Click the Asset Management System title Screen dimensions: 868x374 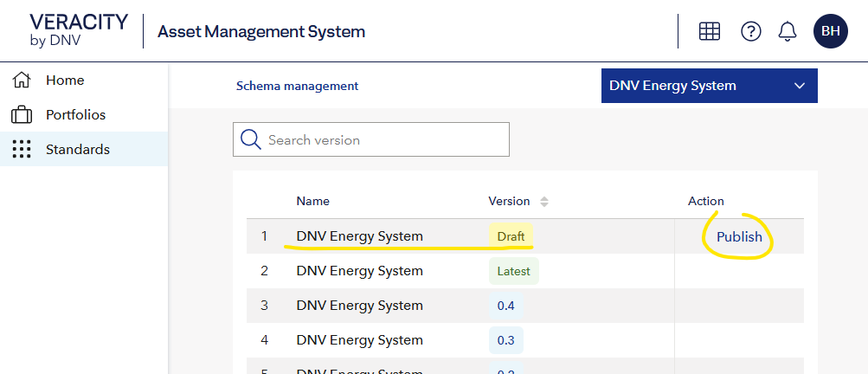pos(261,31)
